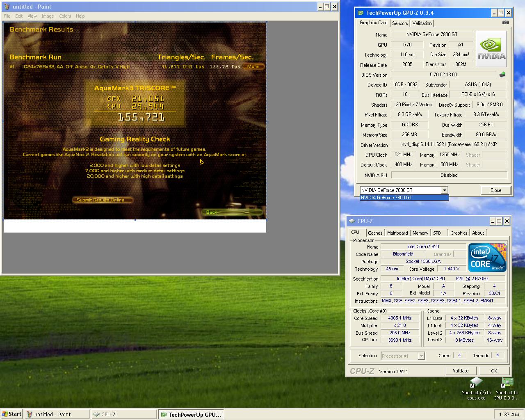Open the GPU-Z desktop shortcut
Viewport: 525px width, 420px height.
[506, 389]
